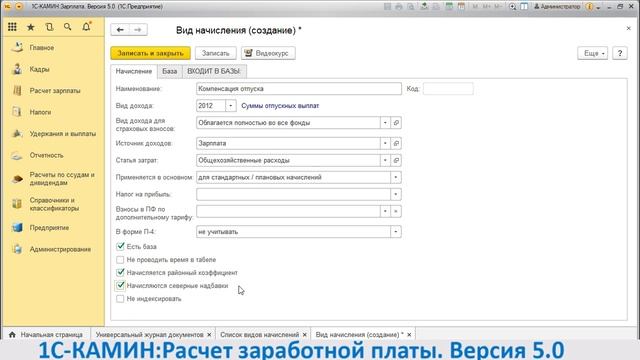Click the Код input field

tap(448, 89)
